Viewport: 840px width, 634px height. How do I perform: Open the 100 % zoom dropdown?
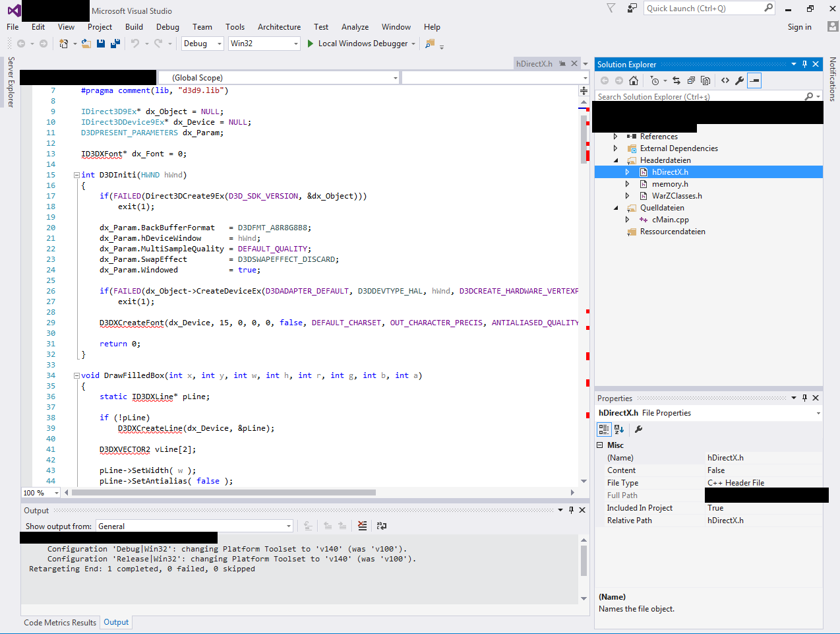[x=41, y=493]
